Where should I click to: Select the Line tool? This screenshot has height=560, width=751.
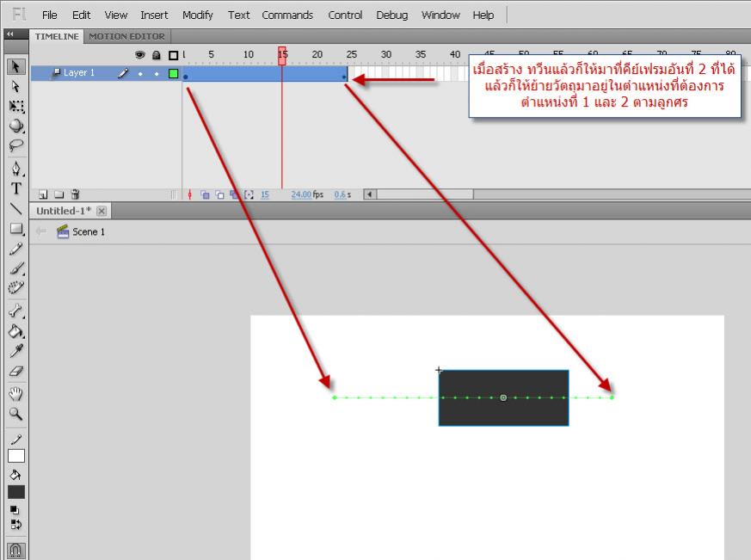coord(15,208)
